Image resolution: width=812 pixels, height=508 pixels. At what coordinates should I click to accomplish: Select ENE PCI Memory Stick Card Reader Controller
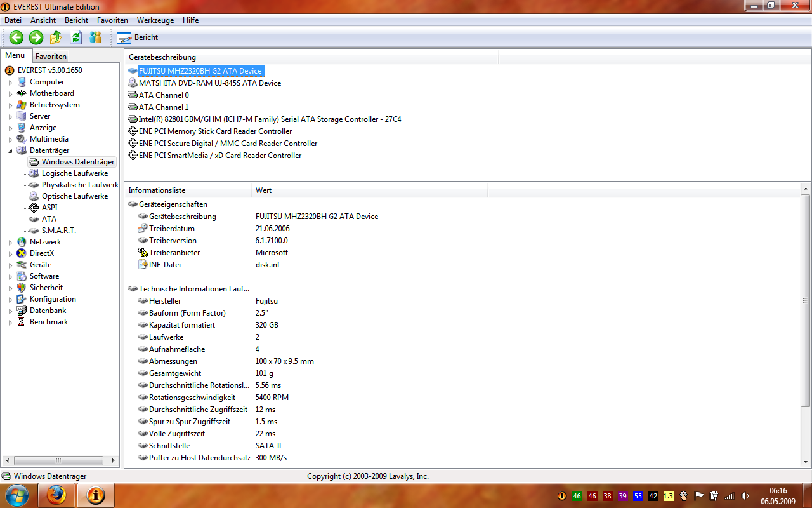click(215, 131)
